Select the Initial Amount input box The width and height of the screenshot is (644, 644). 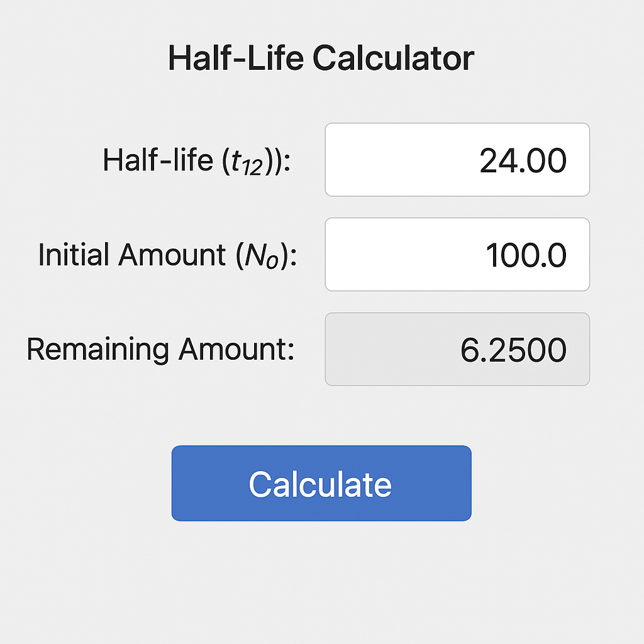point(457,255)
